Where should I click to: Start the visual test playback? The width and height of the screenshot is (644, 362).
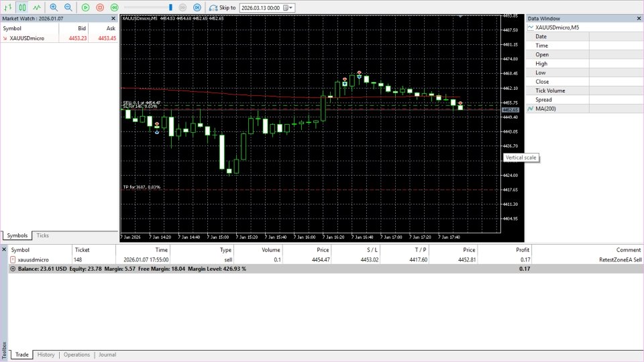[x=85, y=7]
